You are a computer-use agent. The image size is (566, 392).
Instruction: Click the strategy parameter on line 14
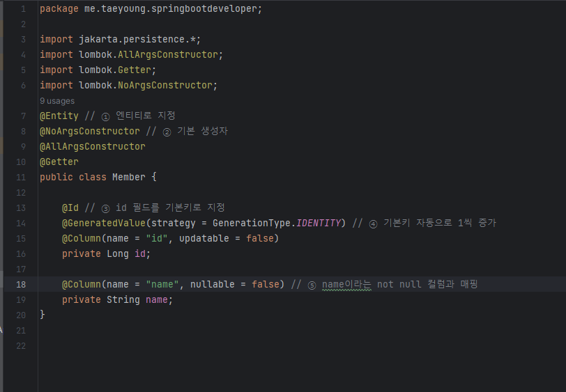(174, 224)
